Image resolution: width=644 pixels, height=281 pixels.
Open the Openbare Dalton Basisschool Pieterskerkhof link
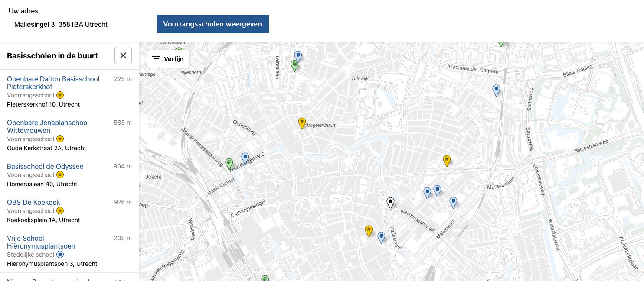click(53, 83)
